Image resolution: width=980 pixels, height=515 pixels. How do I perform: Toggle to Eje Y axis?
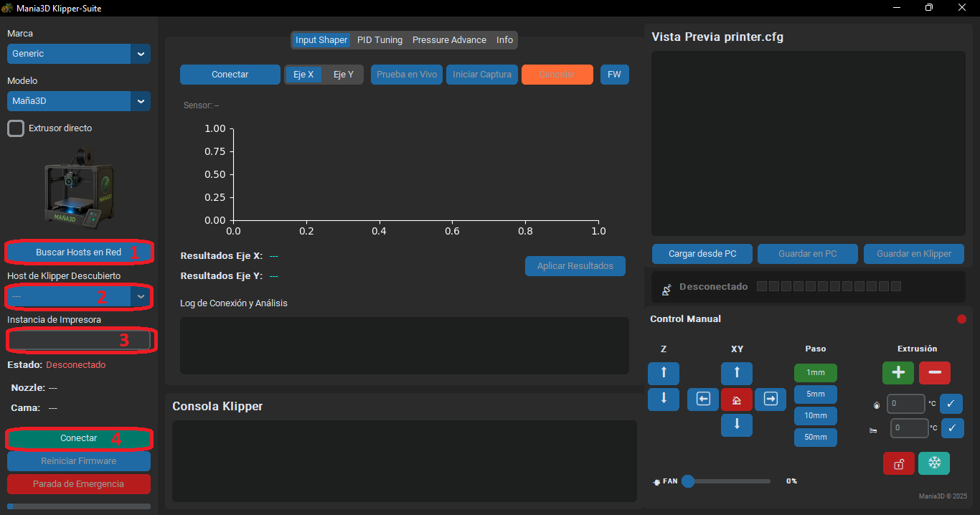(x=344, y=75)
